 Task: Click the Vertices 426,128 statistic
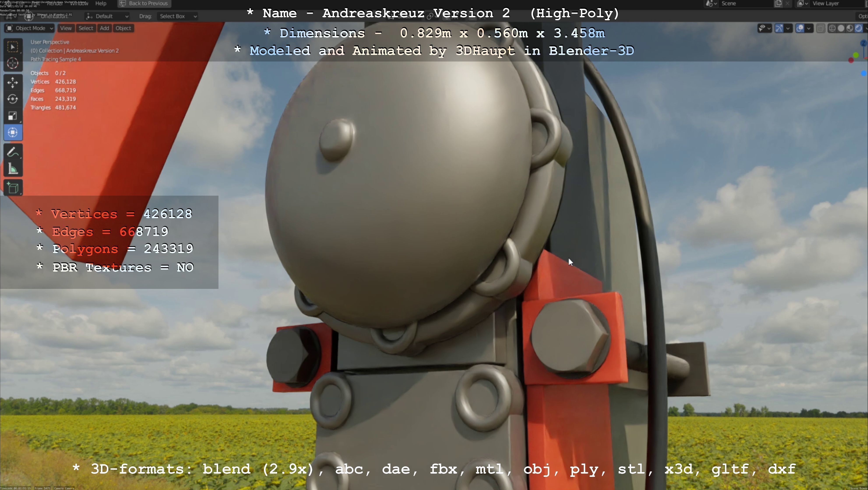click(x=53, y=82)
